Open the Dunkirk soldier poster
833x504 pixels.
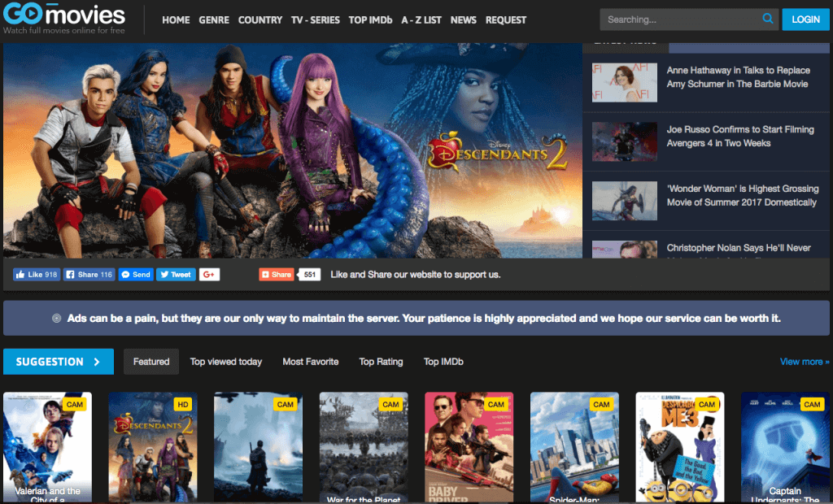(x=258, y=447)
